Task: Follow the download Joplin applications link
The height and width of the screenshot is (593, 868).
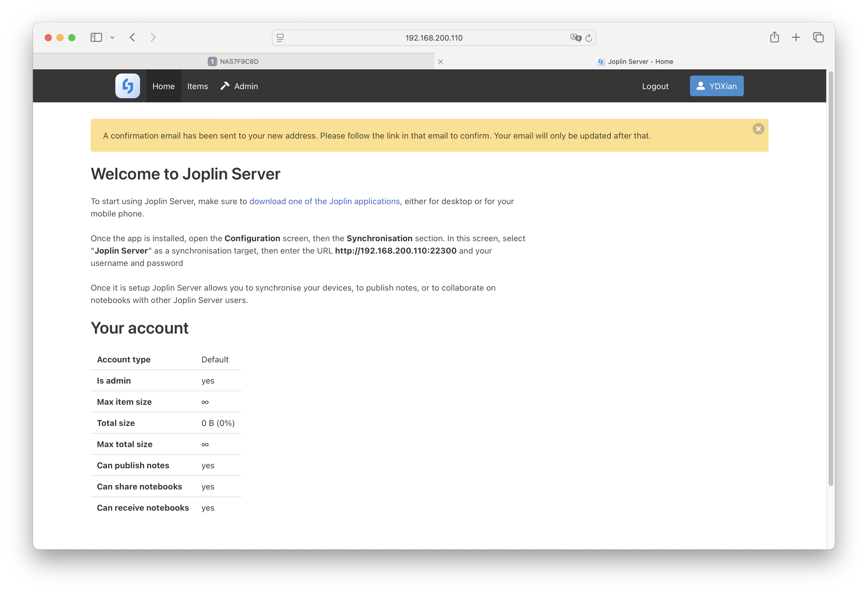Action: click(x=324, y=201)
